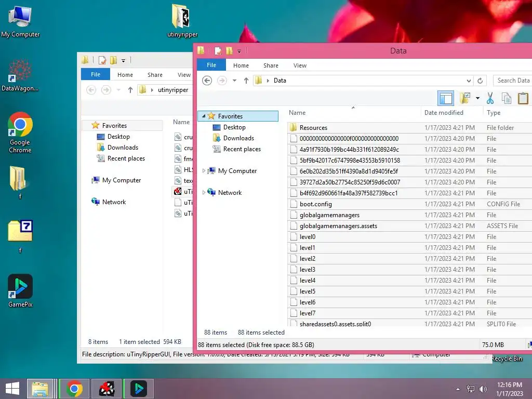This screenshot has width=532, height=399.
Task: Launch Google Chrome from the desktop
Action: click(20, 132)
